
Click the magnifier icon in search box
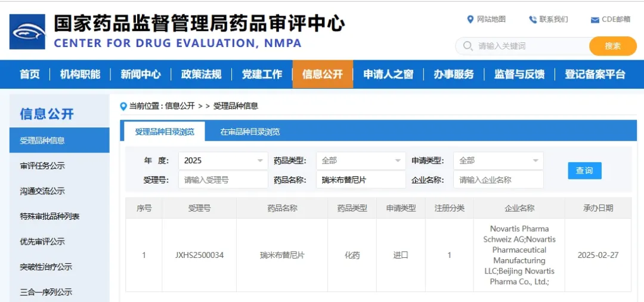(467, 46)
